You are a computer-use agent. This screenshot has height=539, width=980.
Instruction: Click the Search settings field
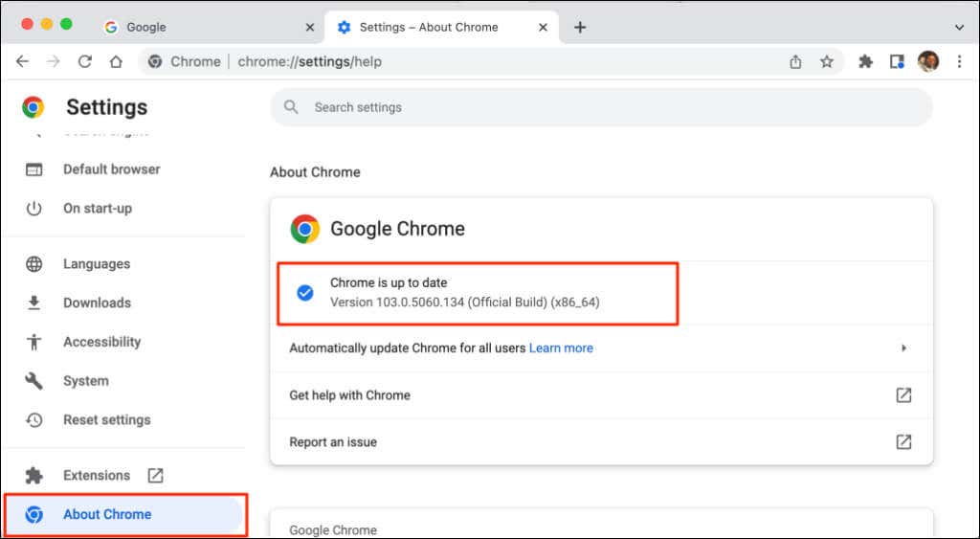click(x=601, y=107)
